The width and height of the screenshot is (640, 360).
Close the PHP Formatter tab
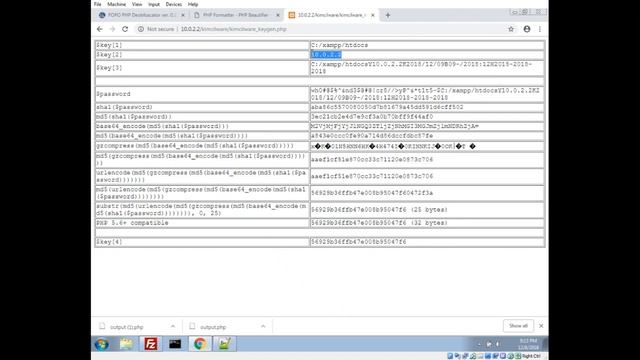point(278,15)
